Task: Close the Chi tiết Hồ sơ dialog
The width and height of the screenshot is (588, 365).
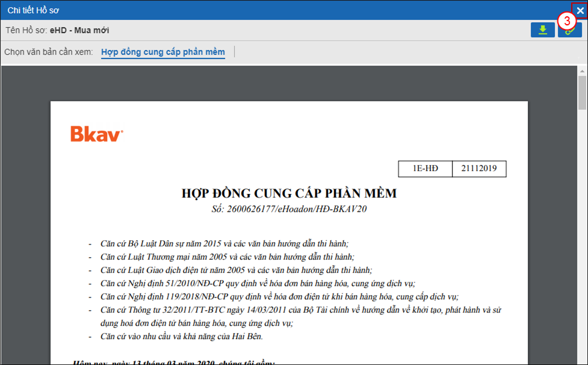Action: pos(580,10)
